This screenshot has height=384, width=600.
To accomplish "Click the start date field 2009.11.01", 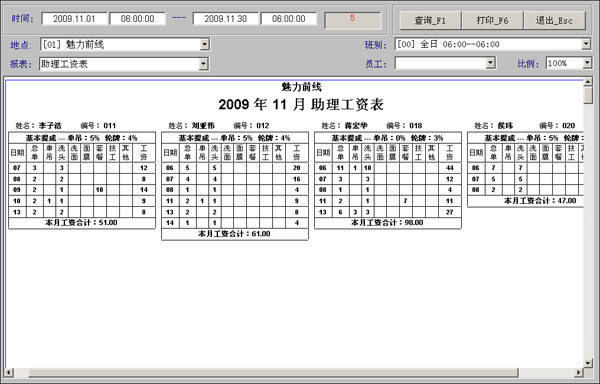I will click(x=74, y=19).
